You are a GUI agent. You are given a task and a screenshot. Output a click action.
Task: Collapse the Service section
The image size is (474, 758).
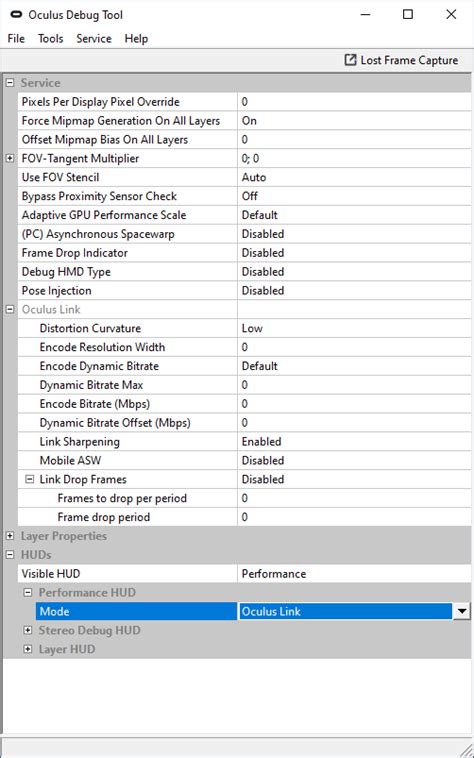click(10, 83)
